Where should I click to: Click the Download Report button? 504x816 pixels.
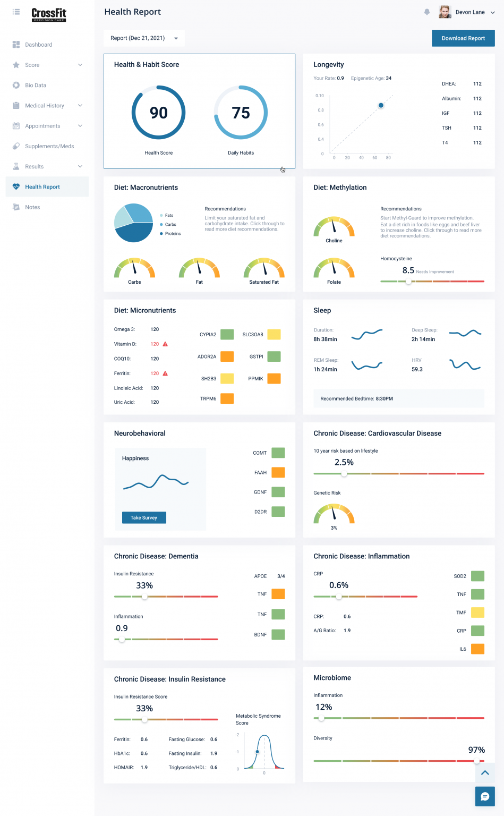pos(463,38)
